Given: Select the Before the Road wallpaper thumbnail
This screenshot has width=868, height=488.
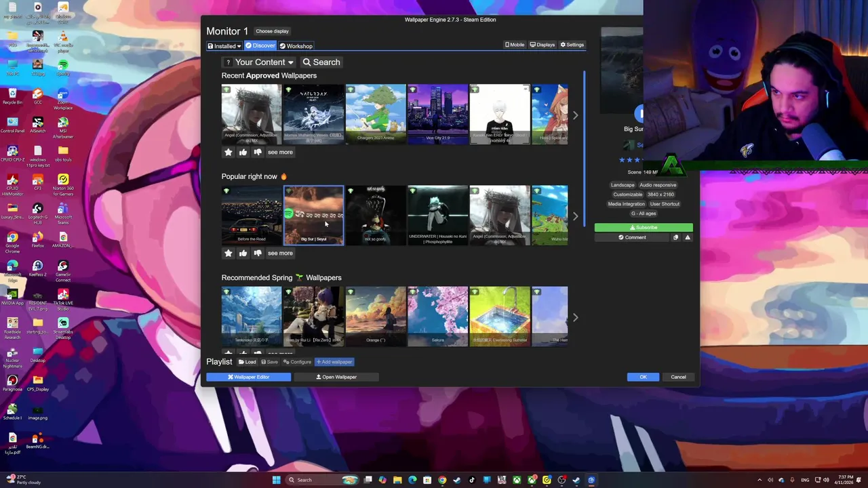Looking at the screenshot, I should [251, 215].
